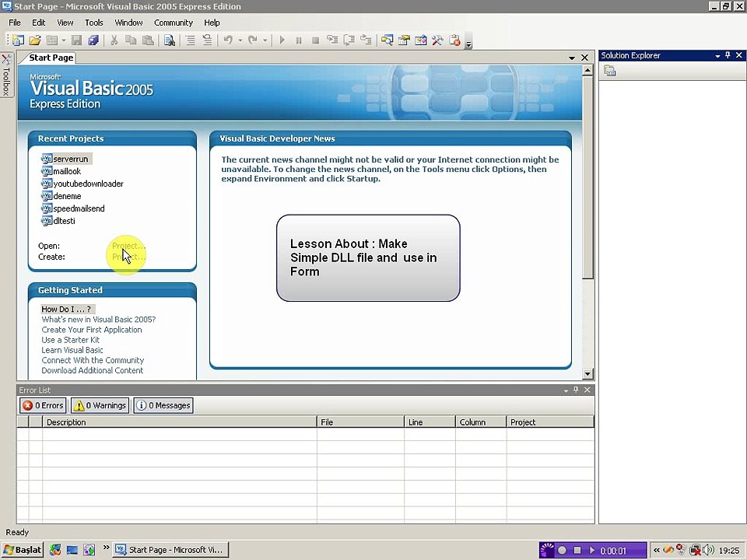
Task: Click the Stop Debugging square icon
Action: tap(315, 40)
